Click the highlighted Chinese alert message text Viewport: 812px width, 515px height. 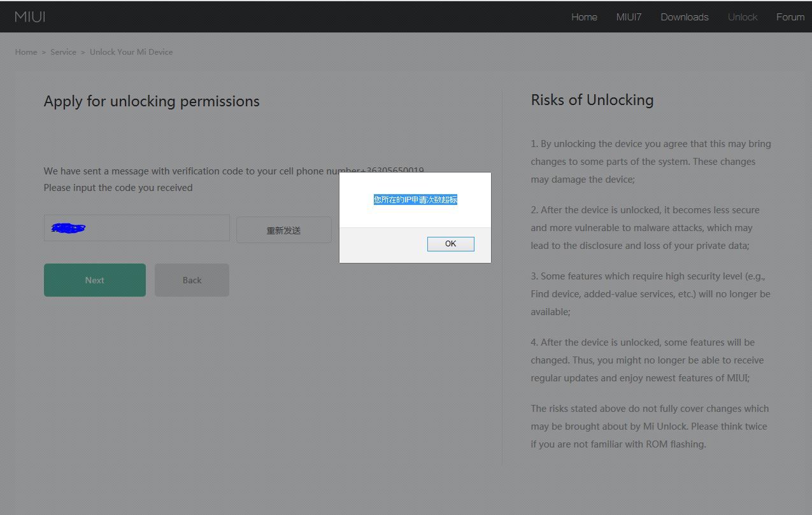[x=415, y=200]
